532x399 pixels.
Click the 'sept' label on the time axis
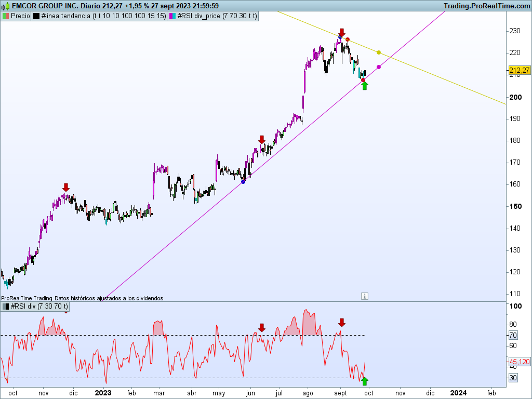tap(341, 393)
